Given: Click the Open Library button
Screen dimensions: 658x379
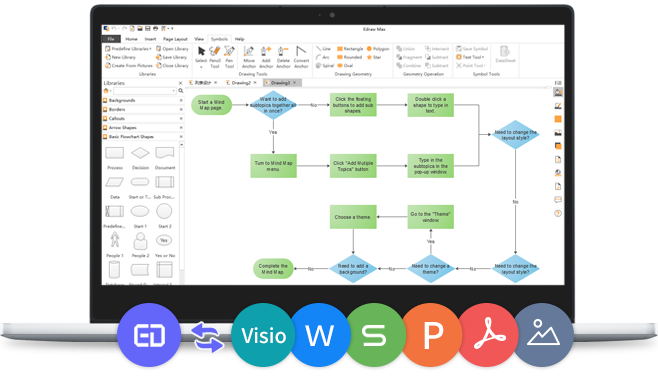Looking at the screenshot, I should (172, 49).
